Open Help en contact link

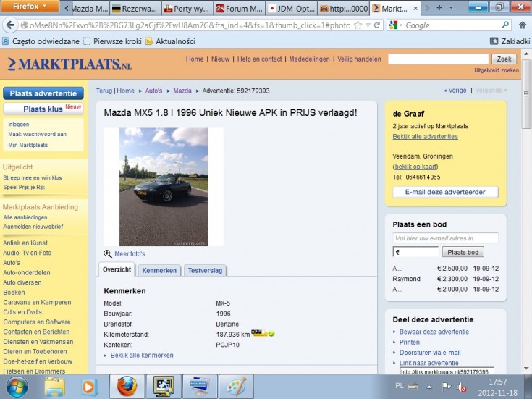259,59
